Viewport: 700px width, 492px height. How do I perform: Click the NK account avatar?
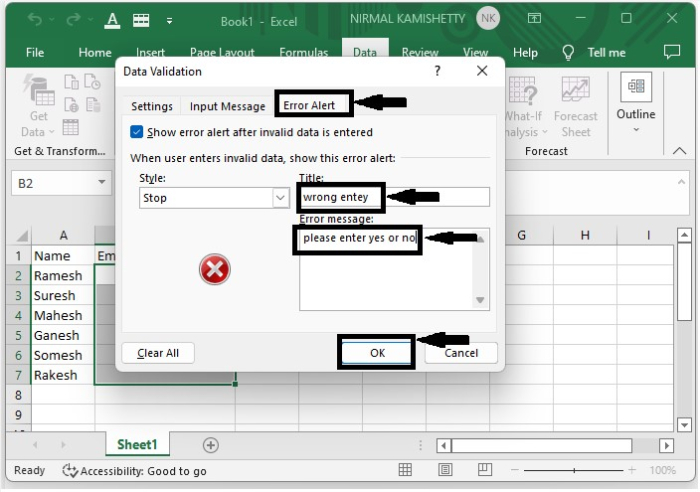tap(488, 19)
